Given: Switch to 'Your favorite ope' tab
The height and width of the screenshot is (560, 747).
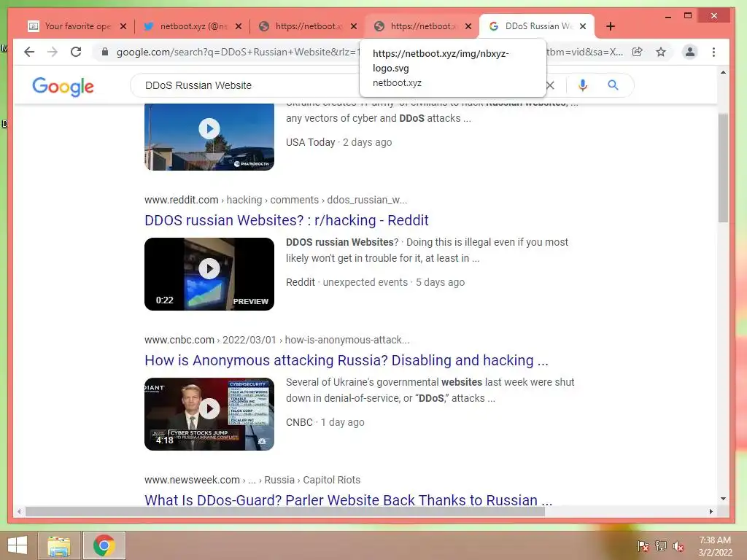Looking at the screenshot, I should [76, 26].
